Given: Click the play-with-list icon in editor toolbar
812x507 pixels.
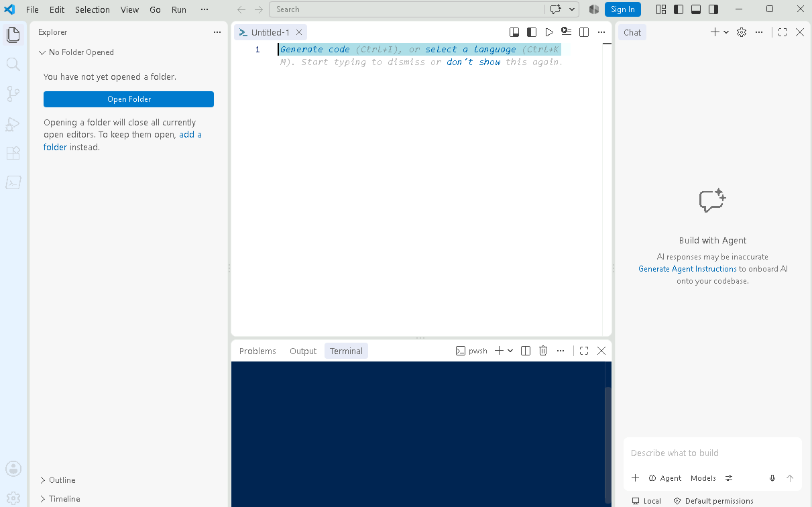Looking at the screenshot, I should (567, 32).
